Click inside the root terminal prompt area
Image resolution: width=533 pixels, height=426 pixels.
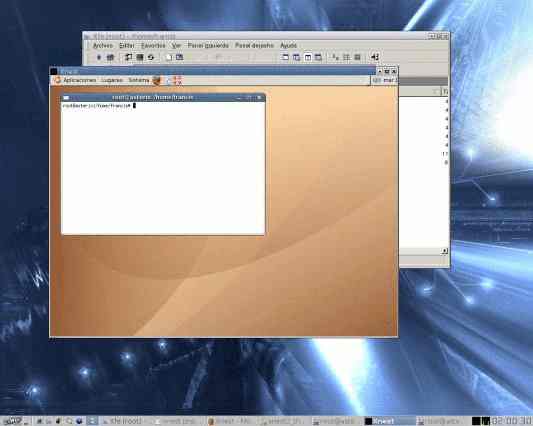point(163,168)
